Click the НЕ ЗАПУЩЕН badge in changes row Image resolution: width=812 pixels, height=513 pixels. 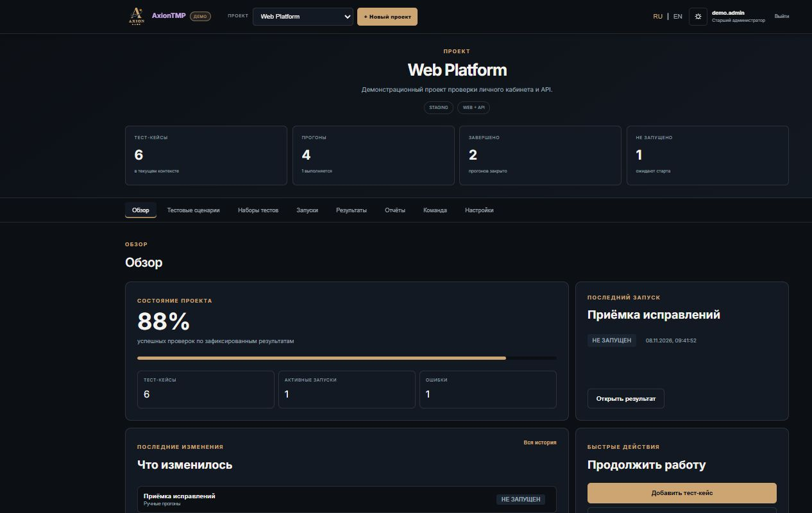click(x=521, y=499)
